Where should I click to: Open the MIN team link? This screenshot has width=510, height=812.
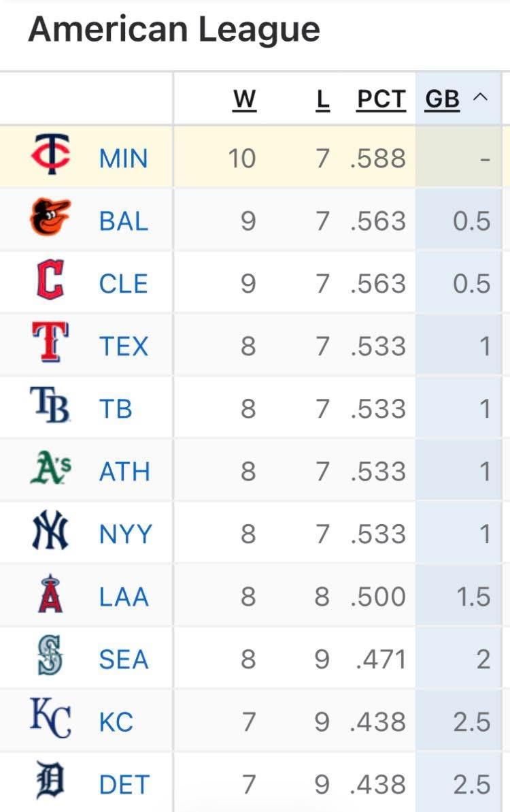(x=123, y=159)
